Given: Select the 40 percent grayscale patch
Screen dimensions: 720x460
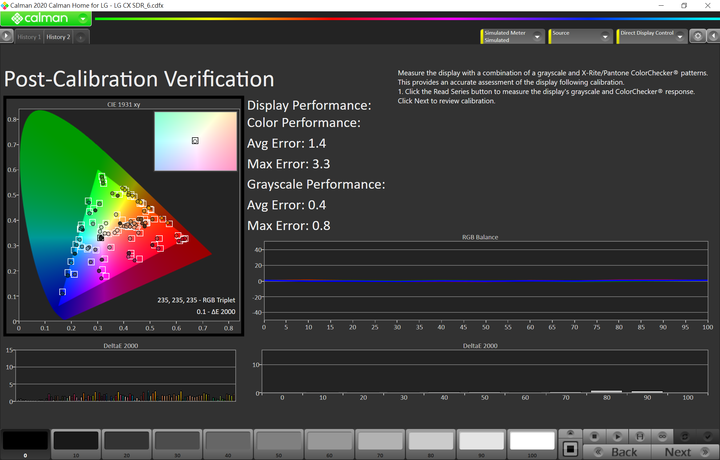Looking at the screenshot, I should tap(228, 443).
